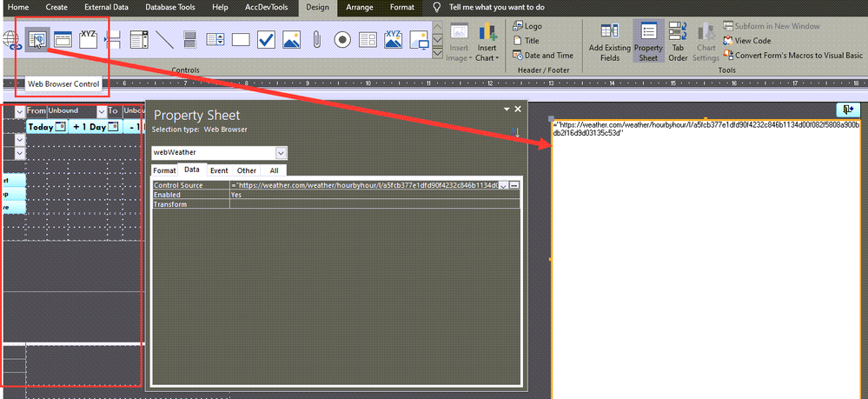Click the Transform property value field

pos(374,204)
